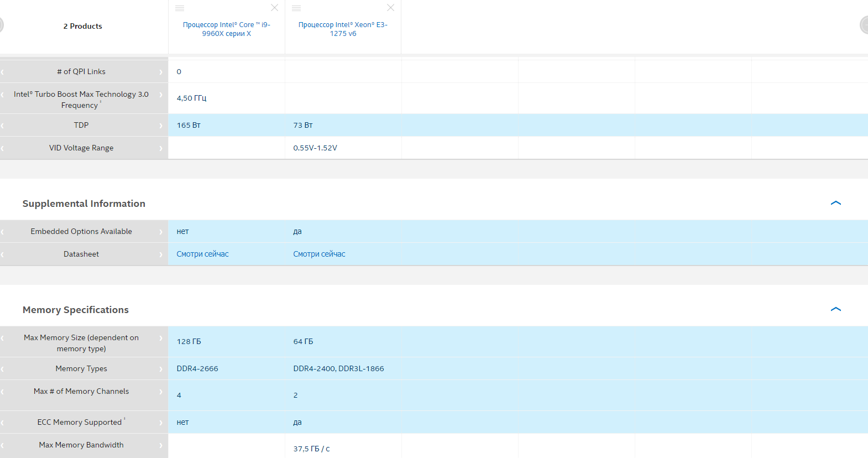Click right chevron on Max Memory Size row
This screenshot has width=868, height=458.
161,338
